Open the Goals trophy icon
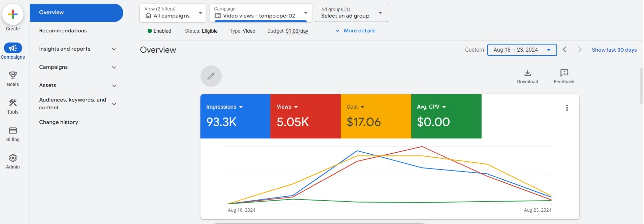The height and width of the screenshot is (224, 644). pos(13,75)
